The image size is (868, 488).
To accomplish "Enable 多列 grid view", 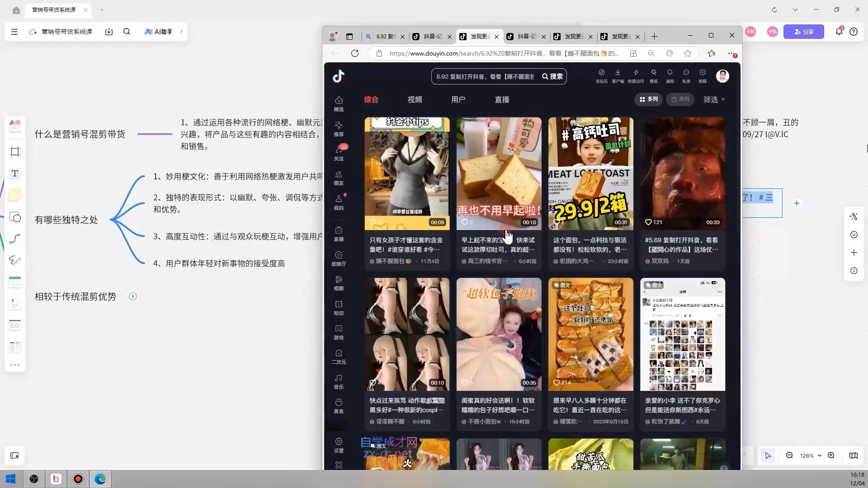I will (x=648, y=99).
